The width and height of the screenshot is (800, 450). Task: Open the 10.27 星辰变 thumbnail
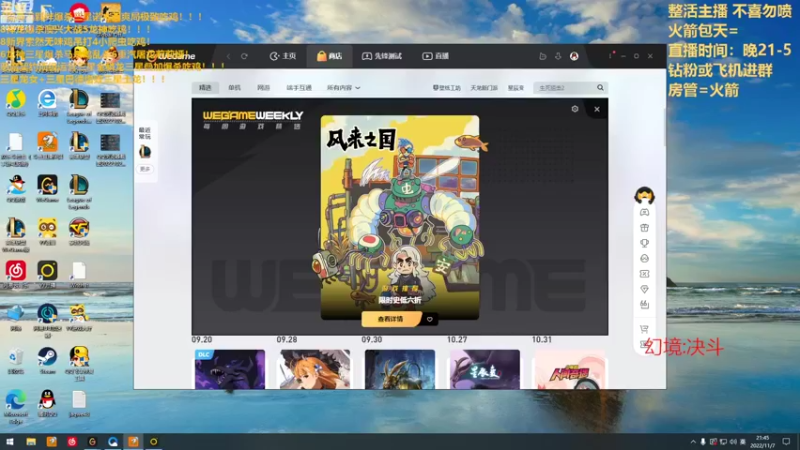point(485,369)
